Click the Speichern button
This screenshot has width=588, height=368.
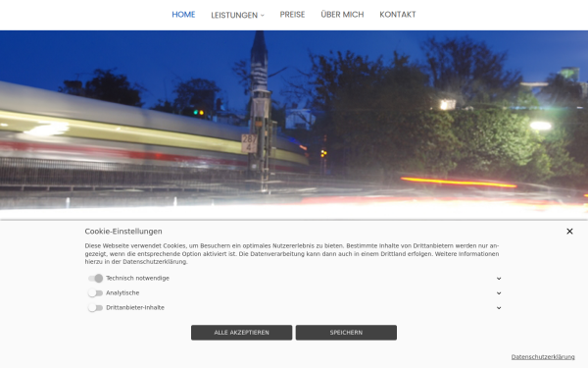coord(346,333)
